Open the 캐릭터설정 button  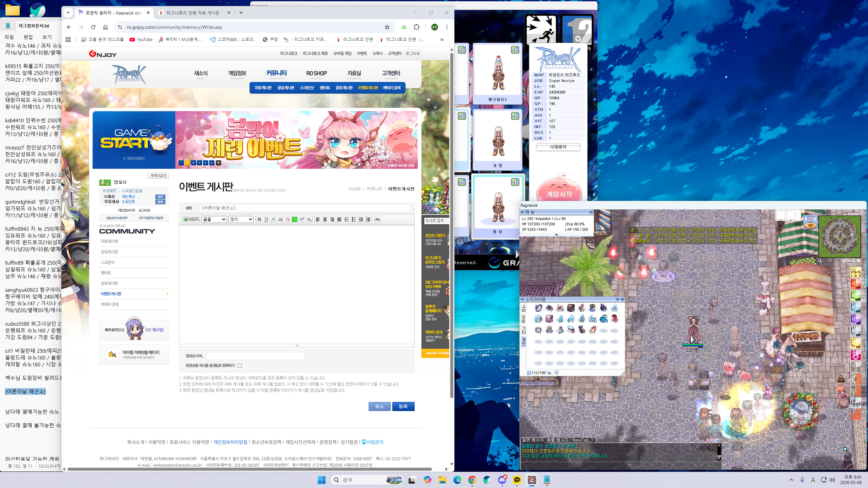click(158, 176)
